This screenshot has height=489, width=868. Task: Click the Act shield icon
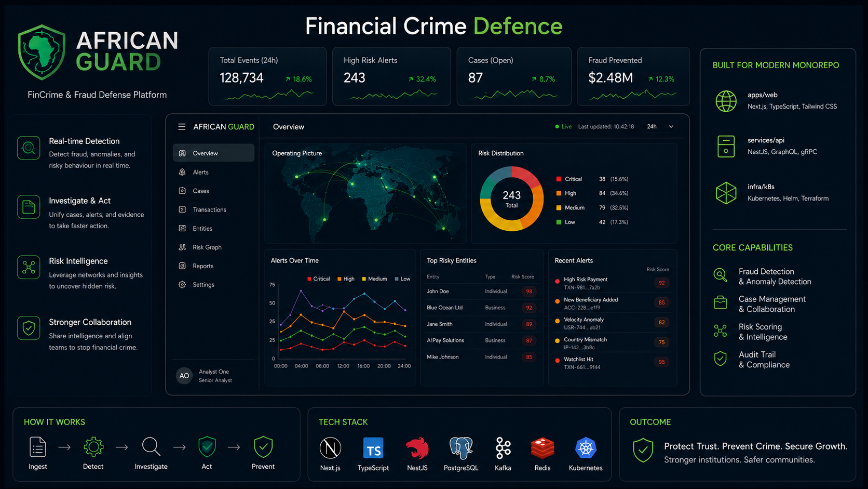(x=207, y=446)
